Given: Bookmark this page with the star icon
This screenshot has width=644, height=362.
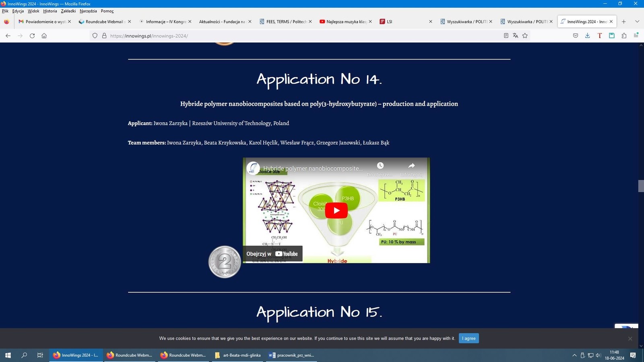Looking at the screenshot, I should pos(525,36).
